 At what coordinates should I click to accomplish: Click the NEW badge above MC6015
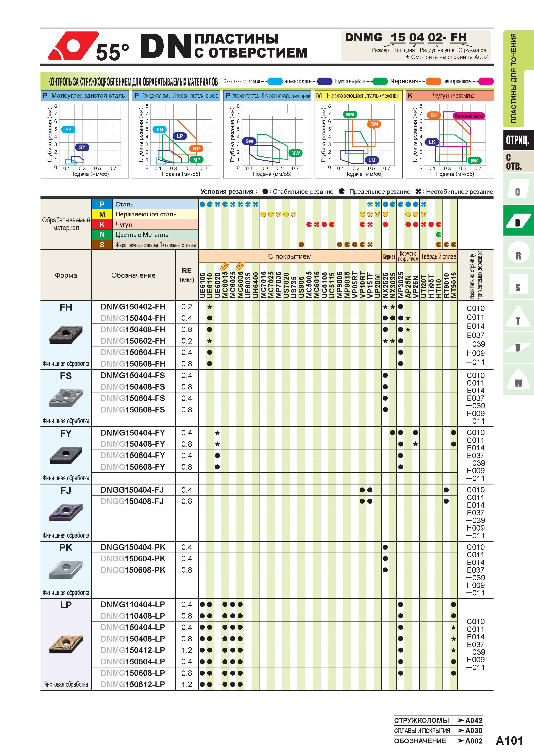point(225,266)
